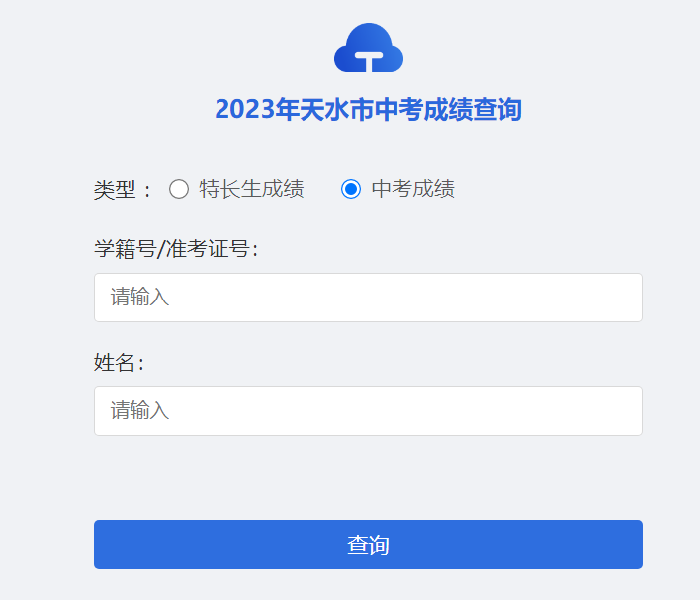Click the 类型 field label
The height and width of the screenshot is (600, 700).
click(x=115, y=190)
